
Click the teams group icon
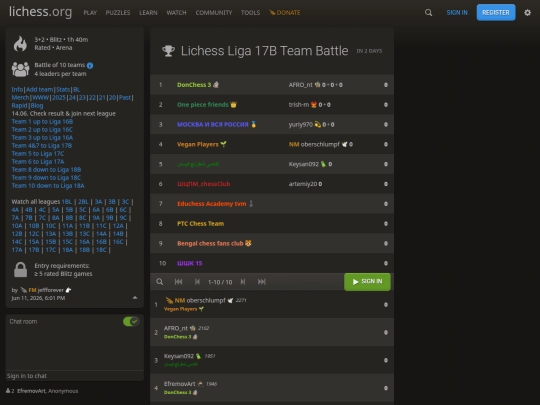point(20,69)
